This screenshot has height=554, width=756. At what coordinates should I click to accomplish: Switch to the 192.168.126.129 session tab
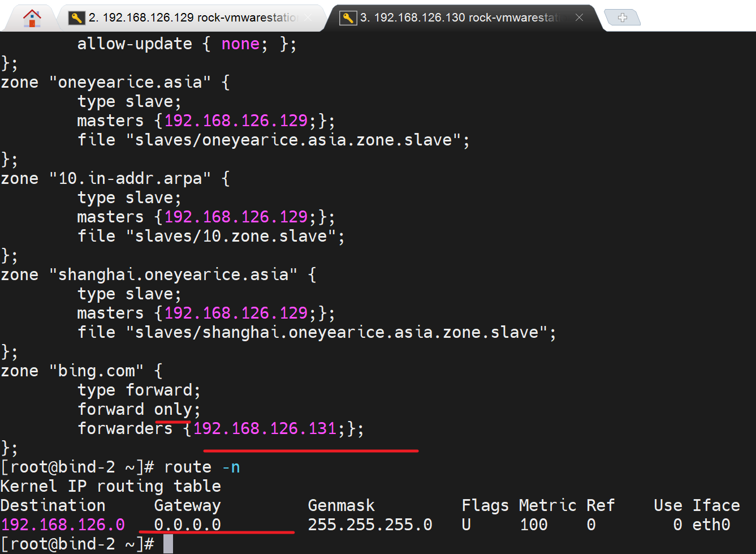pos(192,18)
